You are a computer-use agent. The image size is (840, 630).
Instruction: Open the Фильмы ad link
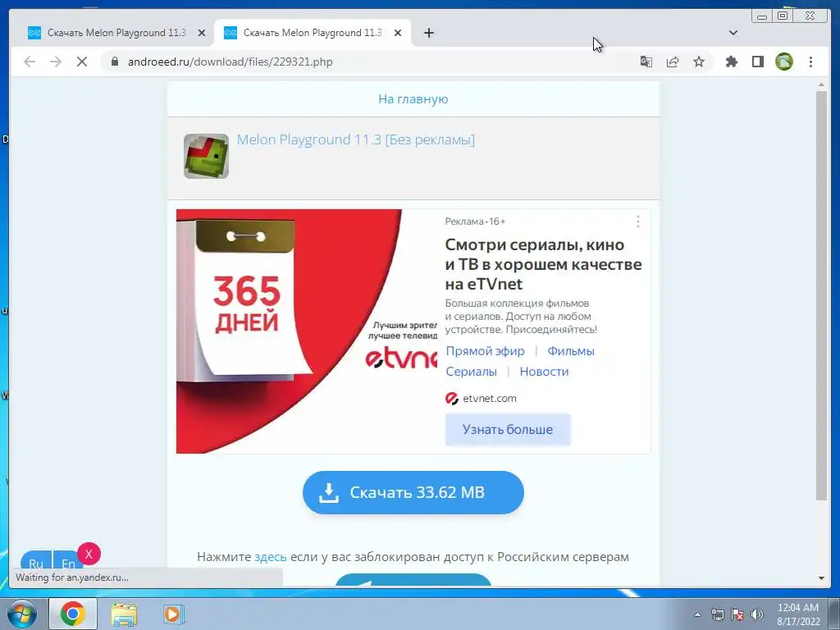(x=571, y=351)
